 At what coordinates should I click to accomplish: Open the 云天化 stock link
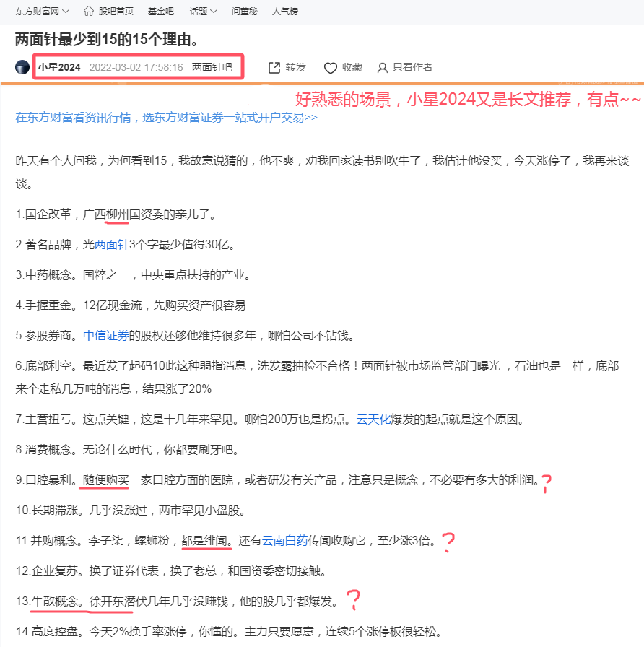[373, 420]
